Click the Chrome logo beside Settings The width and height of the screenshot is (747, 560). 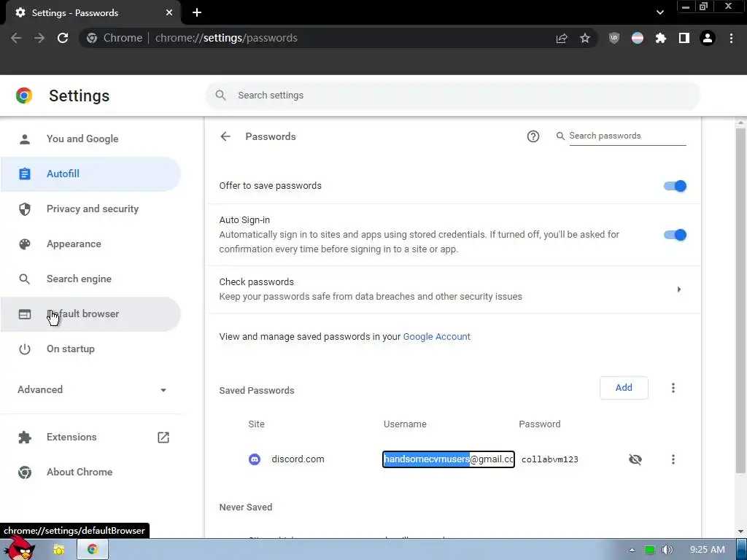(24, 96)
